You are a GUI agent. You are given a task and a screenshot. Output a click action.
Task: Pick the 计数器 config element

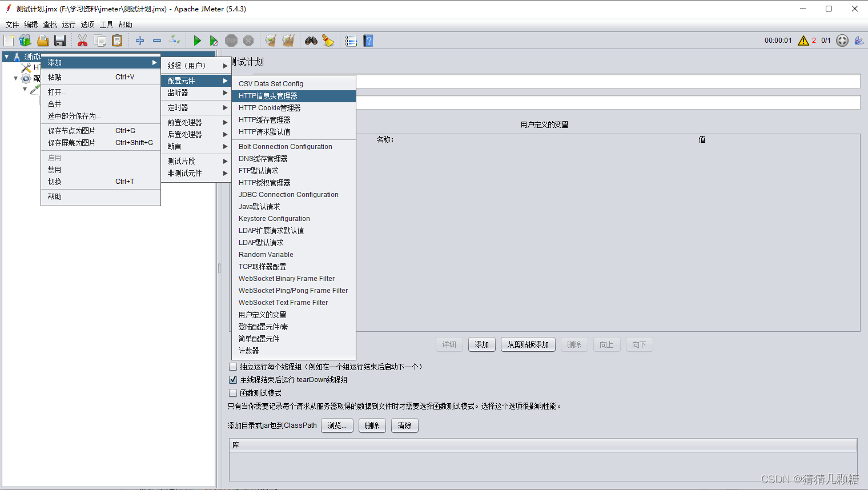click(294, 351)
